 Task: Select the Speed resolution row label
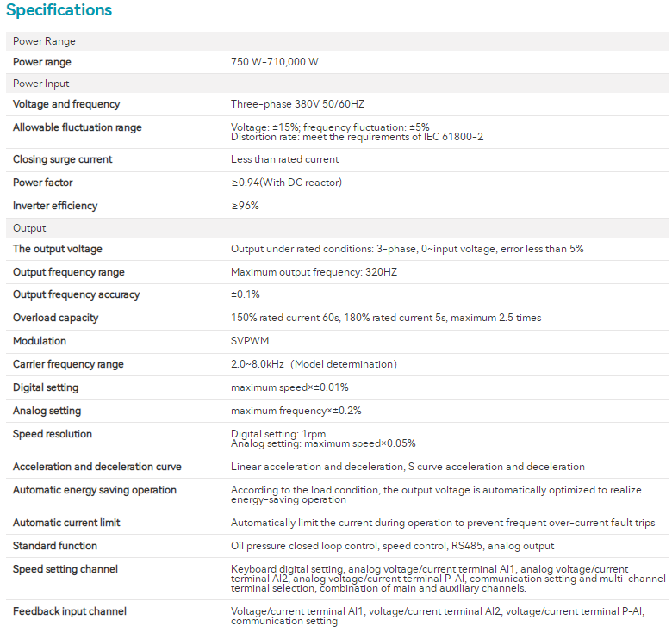[x=53, y=434]
